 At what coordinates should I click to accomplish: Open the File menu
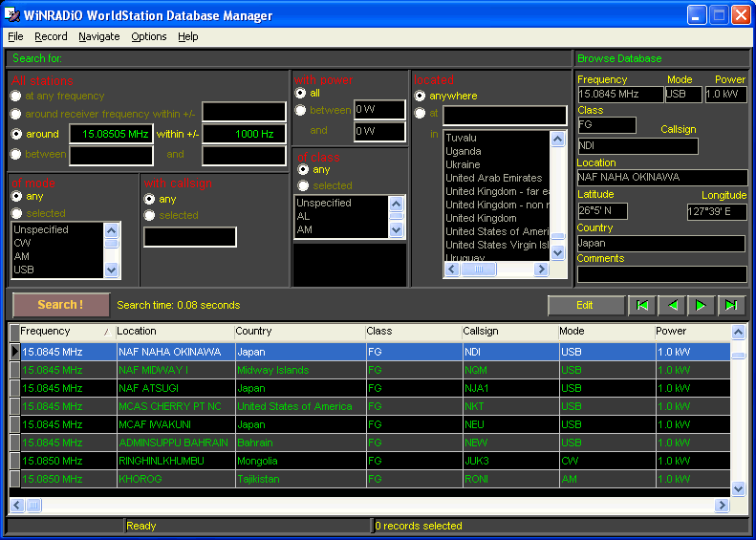[x=15, y=36]
